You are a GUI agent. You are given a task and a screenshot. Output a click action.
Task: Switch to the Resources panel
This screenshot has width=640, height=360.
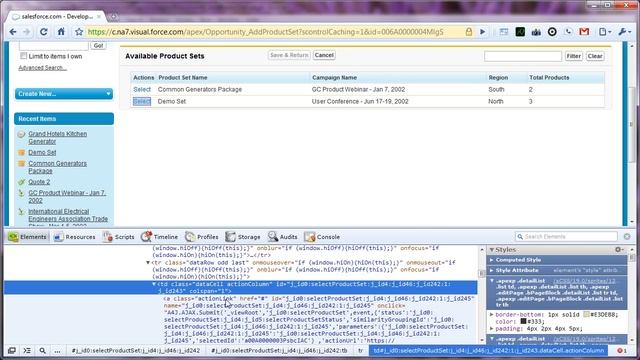coord(74,237)
